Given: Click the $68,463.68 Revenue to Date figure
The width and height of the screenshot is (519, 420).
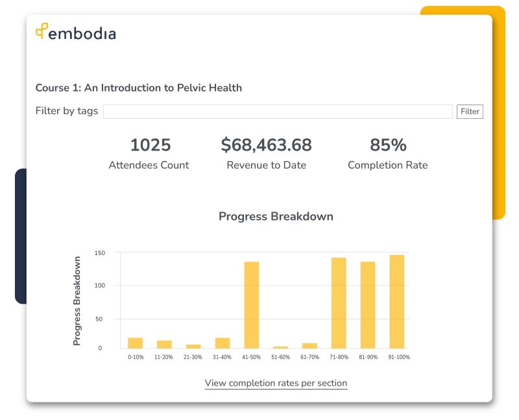Looking at the screenshot, I should (266, 145).
